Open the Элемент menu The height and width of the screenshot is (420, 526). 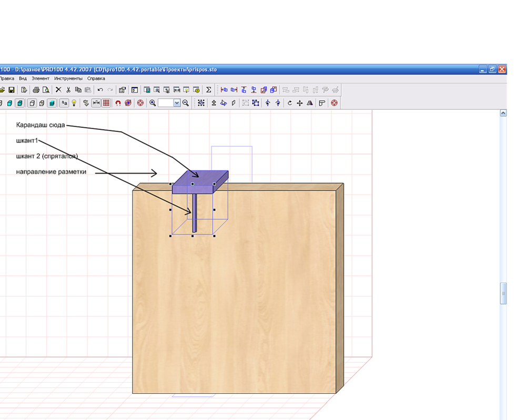coord(41,78)
